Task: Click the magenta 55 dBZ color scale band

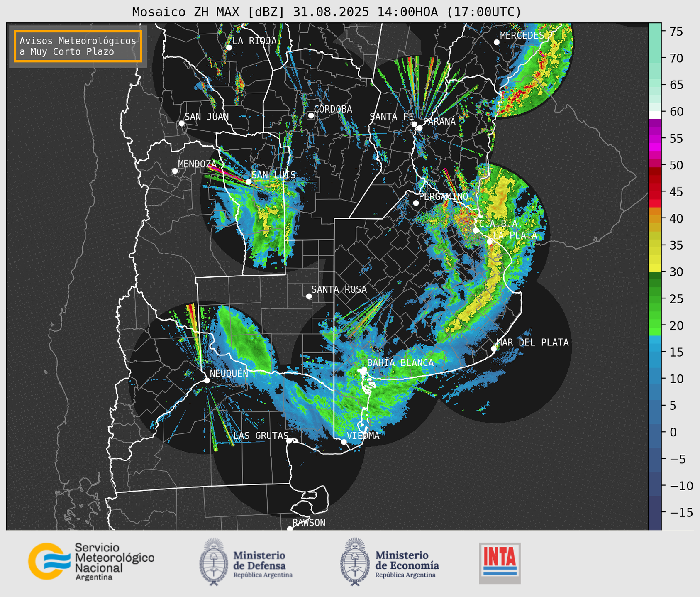Action: pos(655,138)
